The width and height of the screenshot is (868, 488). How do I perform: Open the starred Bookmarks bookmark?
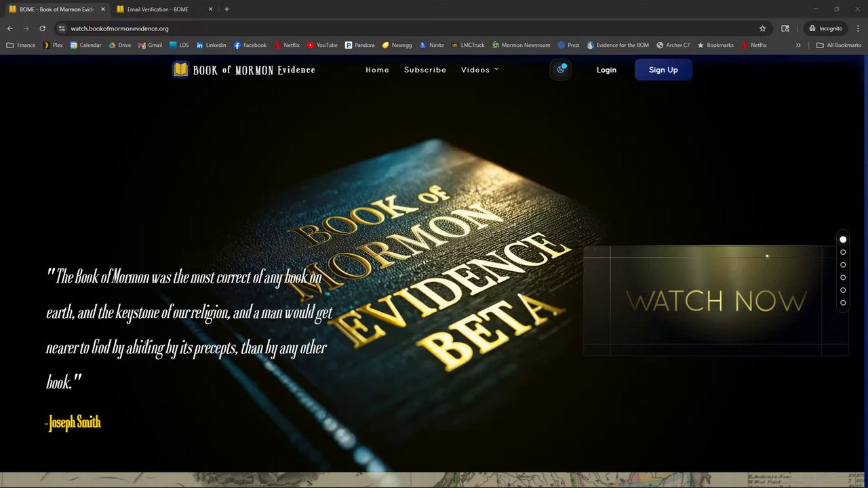pos(715,45)
